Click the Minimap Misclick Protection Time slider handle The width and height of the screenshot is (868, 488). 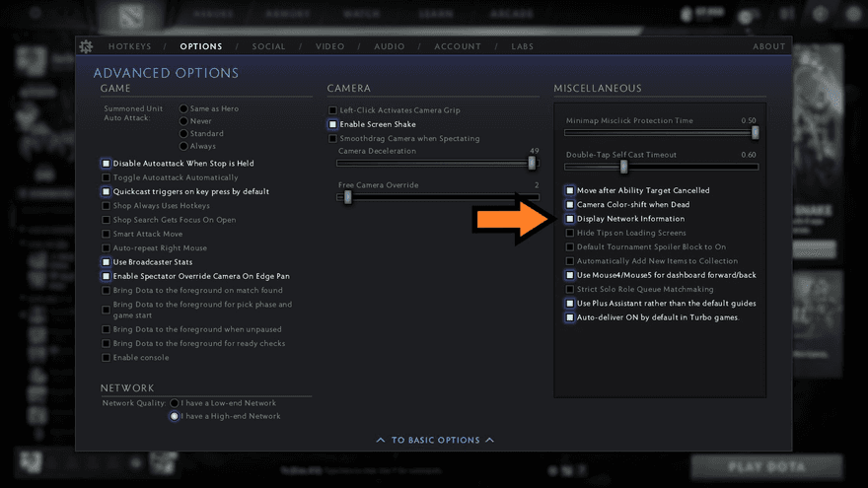(755, 132)
